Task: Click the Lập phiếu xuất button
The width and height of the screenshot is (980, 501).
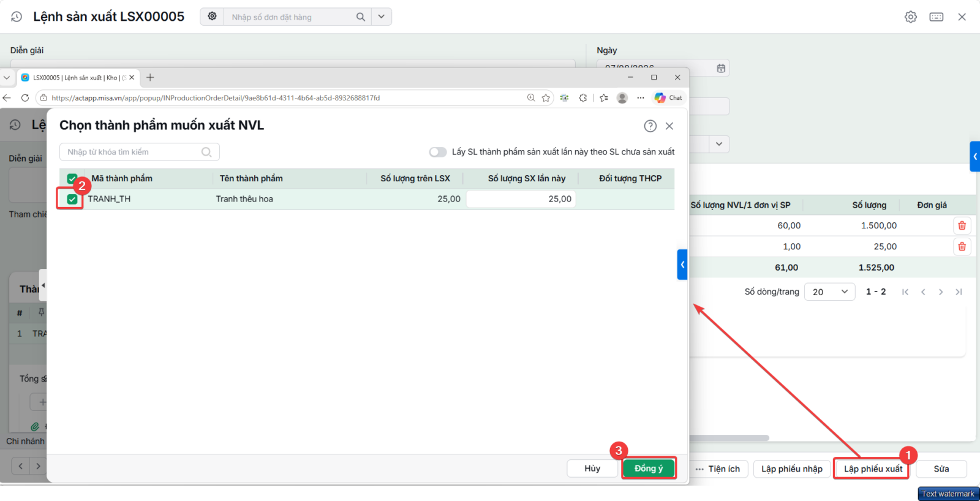Action: (872, 469)
